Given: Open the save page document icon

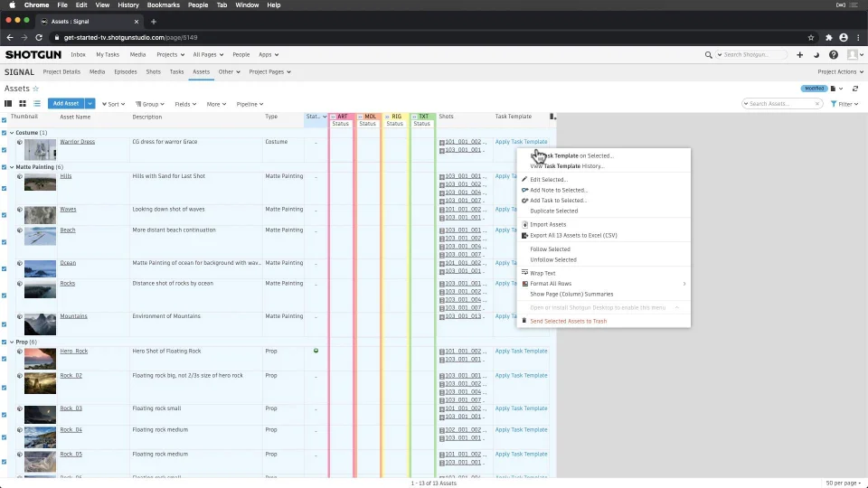Looking at the screenshot, I should 833,89.
